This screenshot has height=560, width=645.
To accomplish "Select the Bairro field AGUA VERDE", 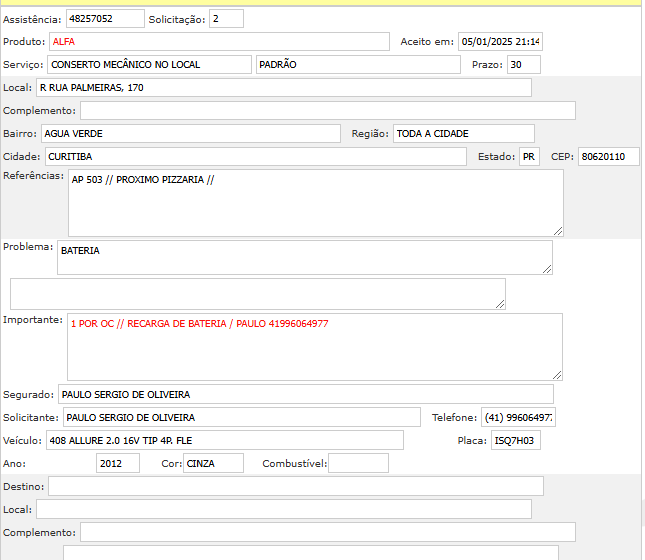I will pos(191,134).
